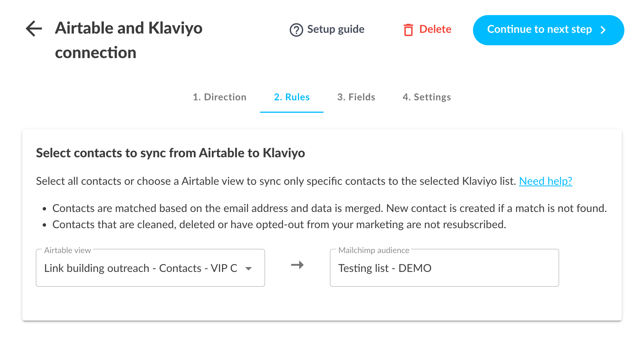
Task: Click the back arrow icon
Action: tap(34, 29)
